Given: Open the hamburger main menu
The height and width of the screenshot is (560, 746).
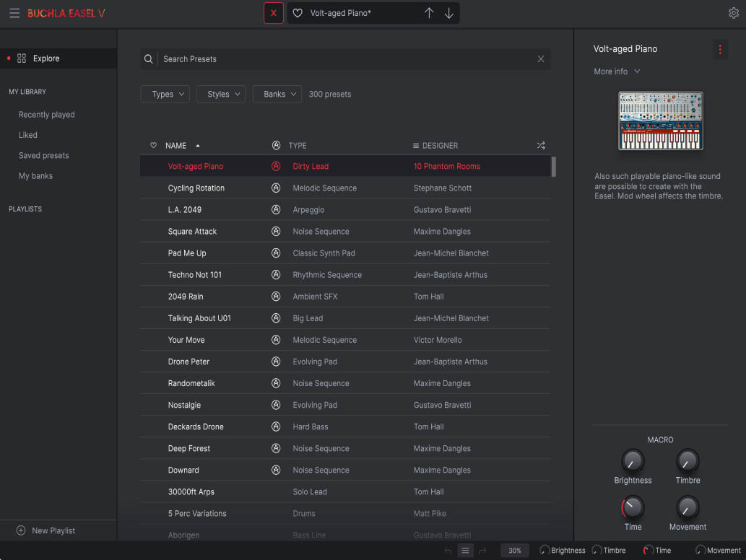Looking at the screenshot, I should coord(14,13).
